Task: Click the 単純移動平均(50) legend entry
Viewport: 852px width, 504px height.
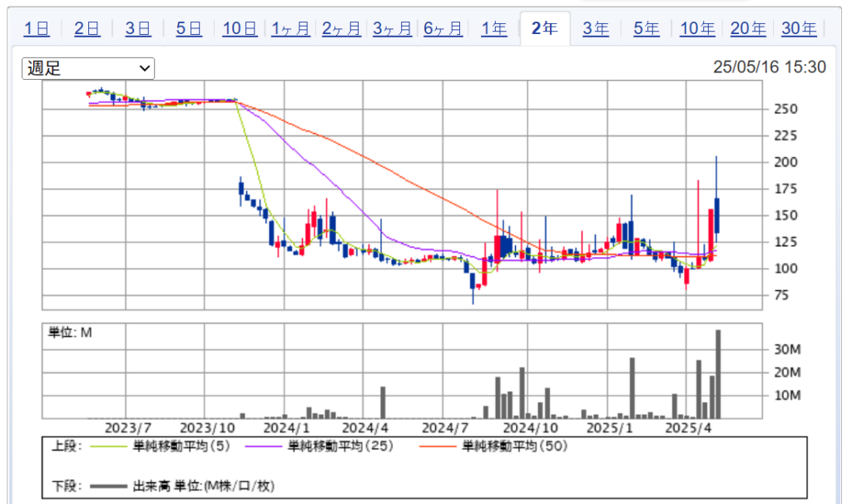Action: click(514, 447)
